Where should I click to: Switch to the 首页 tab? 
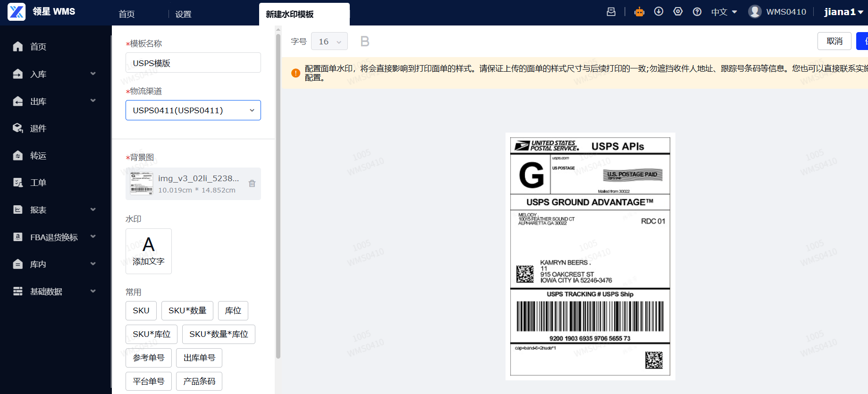point(126,14)
